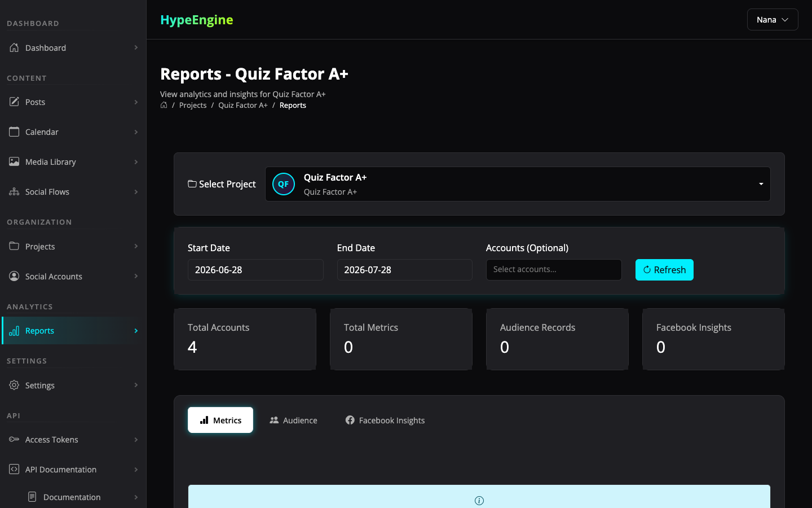Expand the Media Library chevron
Screen dimensions: 812x508
136,161
